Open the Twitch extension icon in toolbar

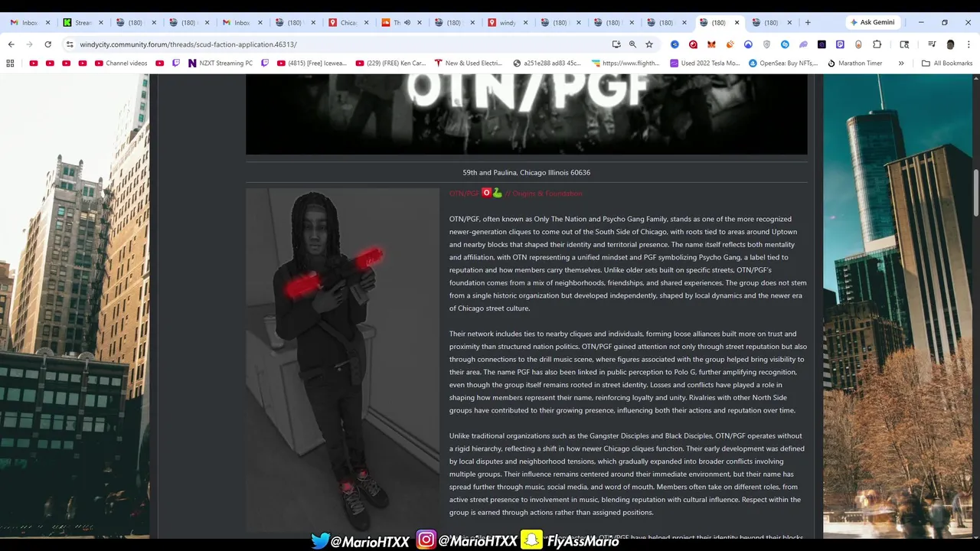(840, 44)
